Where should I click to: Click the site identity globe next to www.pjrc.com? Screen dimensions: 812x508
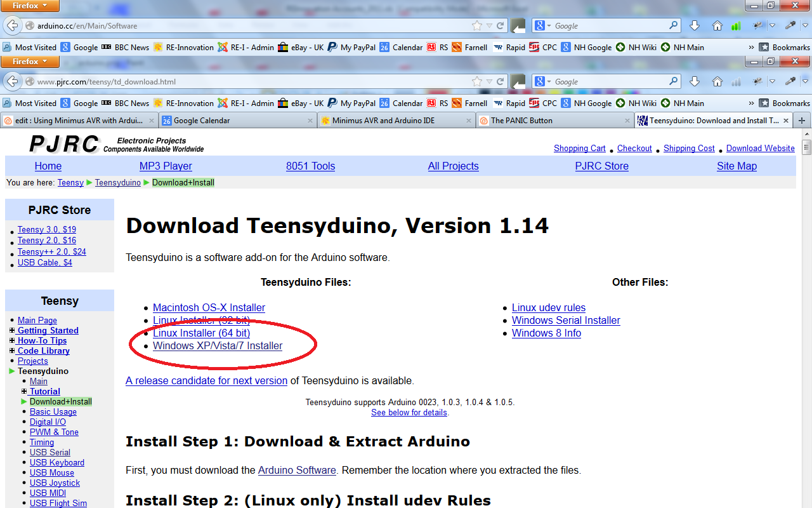29,82
